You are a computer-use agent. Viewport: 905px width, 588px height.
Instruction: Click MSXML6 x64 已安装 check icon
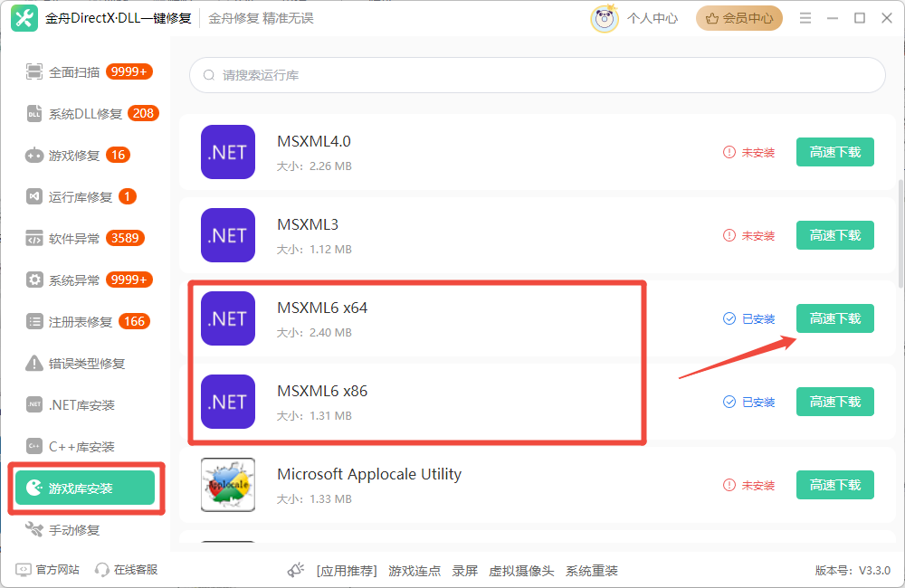[729, 318]
